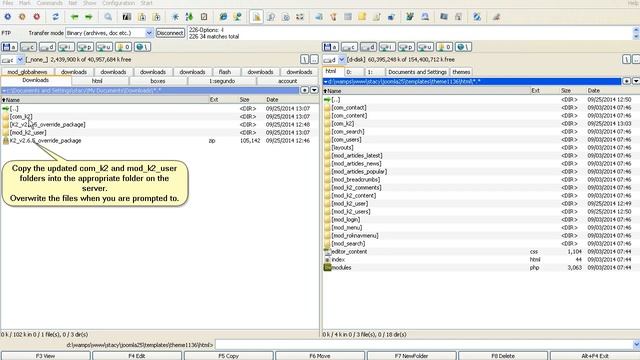The height and width of the screenshot is (360, 640).
Task: Open the right panel directory history arrow
Action: [636, 81]
